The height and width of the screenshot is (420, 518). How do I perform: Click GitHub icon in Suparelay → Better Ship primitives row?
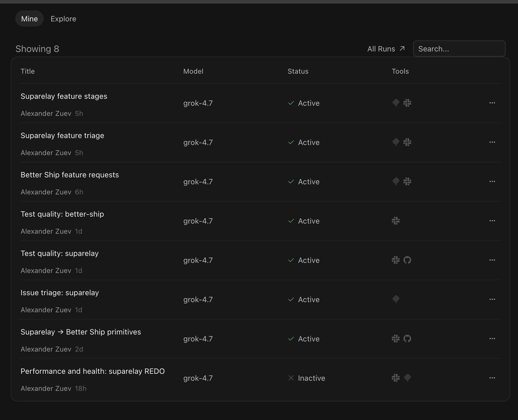tap(407, 339)
